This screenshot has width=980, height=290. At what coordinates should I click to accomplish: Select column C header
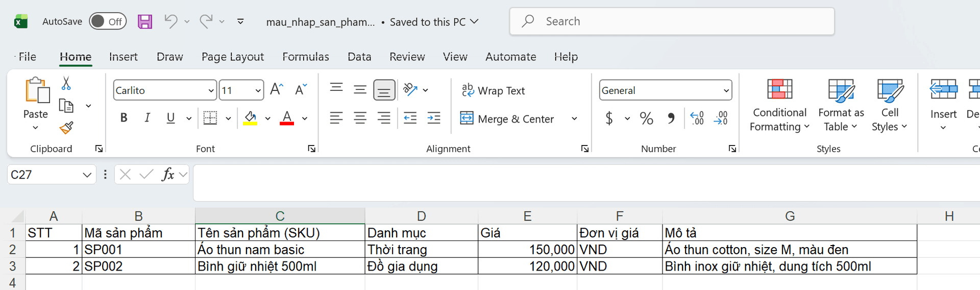tap(280, 216)
